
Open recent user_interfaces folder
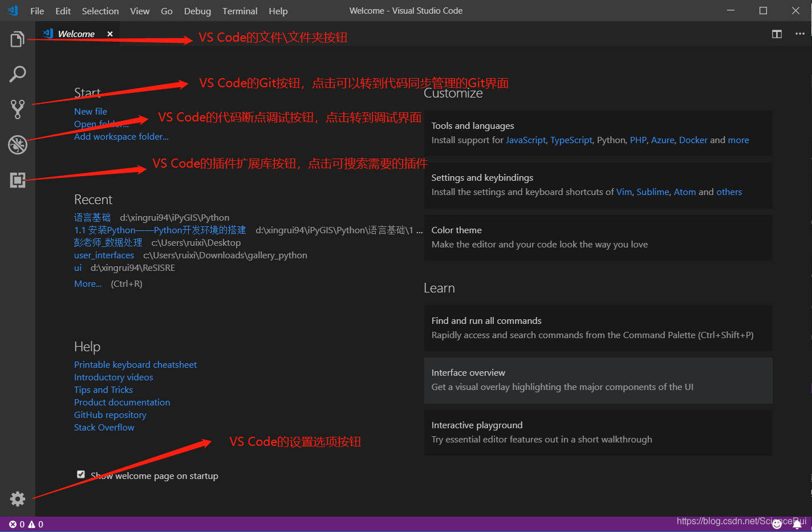[x=104, y=255]
